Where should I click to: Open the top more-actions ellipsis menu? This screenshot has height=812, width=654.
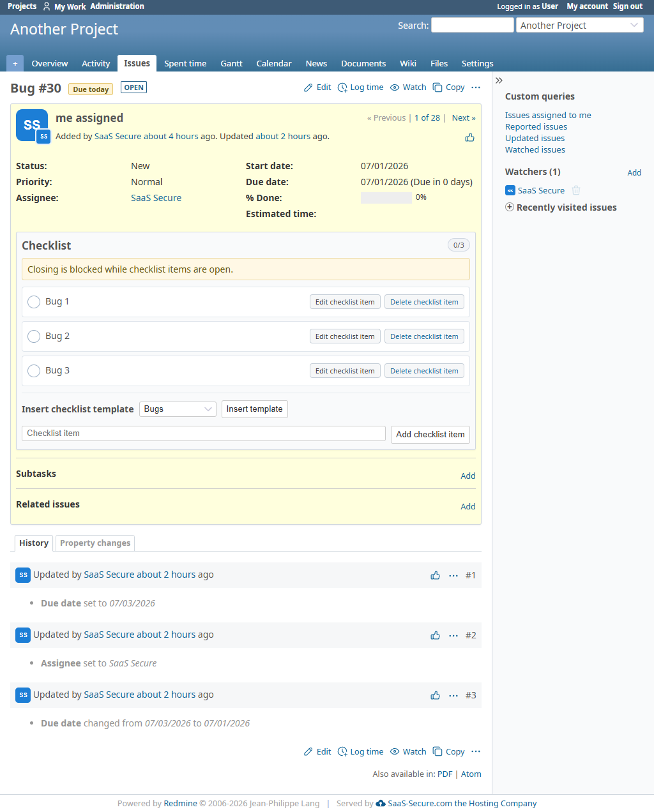pos(476,87)
